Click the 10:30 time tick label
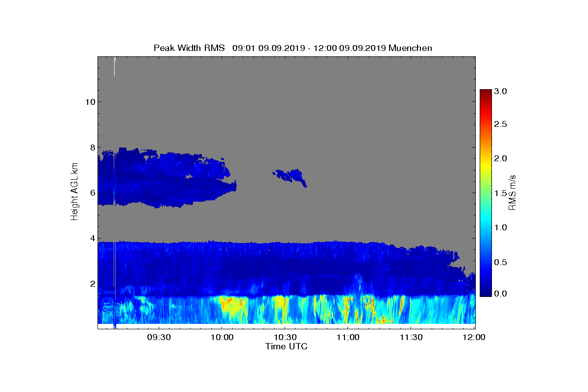588x392 pixels. [x=285, y=338]
